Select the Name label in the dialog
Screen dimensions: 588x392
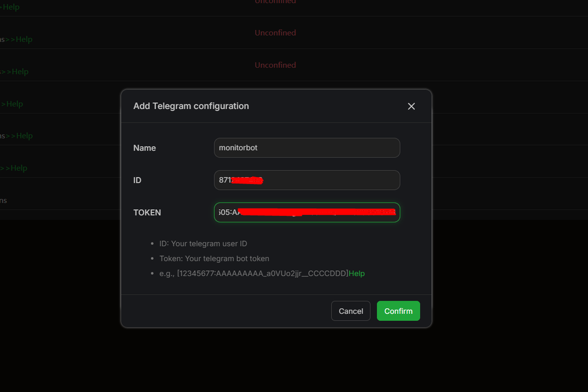pyautogui.click(x=144, y=148)
